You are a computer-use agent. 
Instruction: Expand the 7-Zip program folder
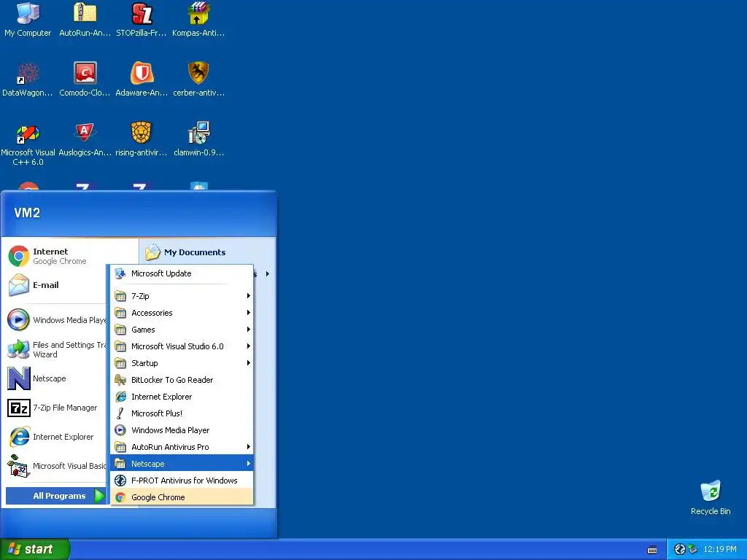[x=182, y=296]
